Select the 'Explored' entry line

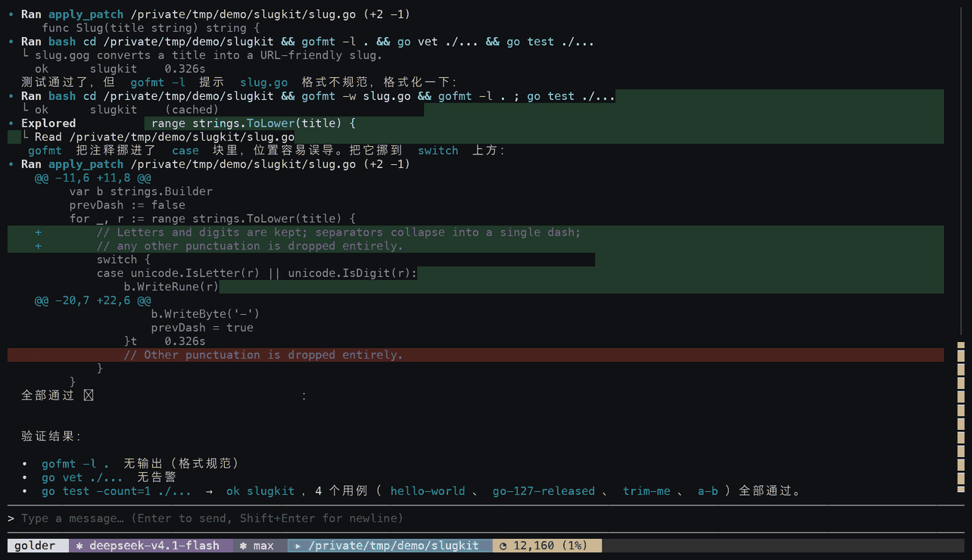pyautogui.click(x=48, y=123)
